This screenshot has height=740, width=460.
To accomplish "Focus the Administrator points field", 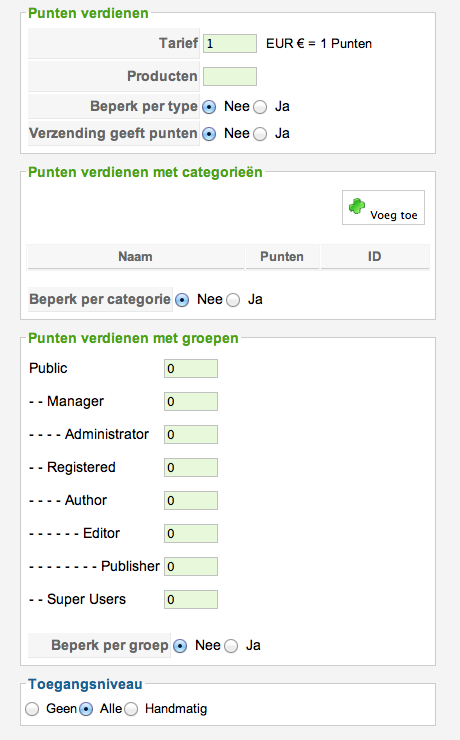I will (x=191, y=435).
